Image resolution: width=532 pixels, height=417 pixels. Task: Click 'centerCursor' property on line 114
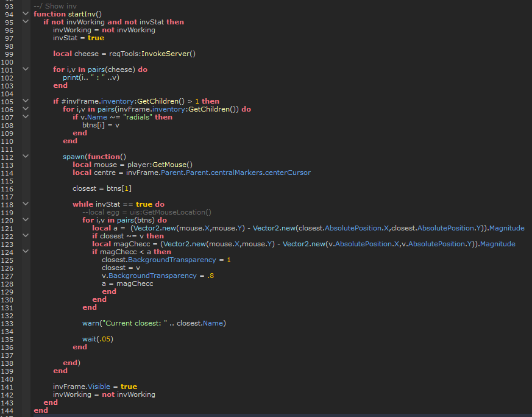coord(288,173)
